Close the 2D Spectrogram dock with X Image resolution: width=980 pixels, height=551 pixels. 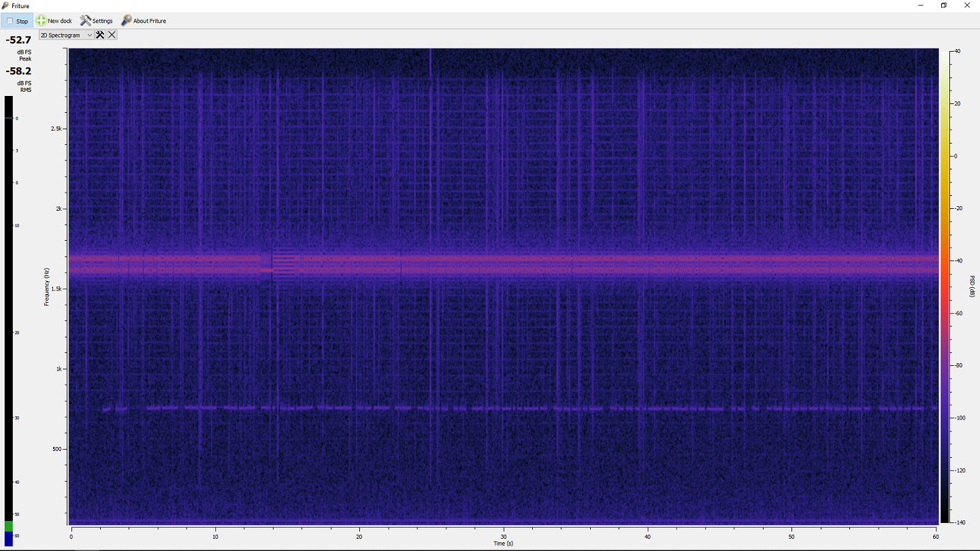[112, 35]
